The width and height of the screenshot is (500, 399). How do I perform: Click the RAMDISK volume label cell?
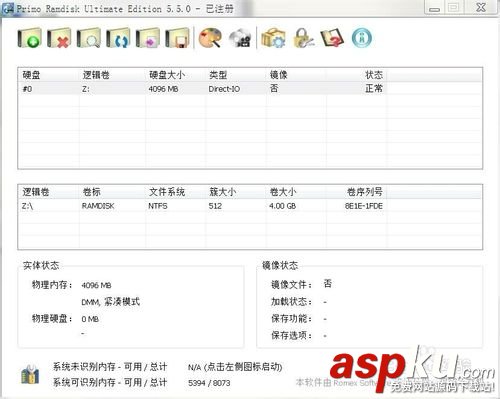click(x=98, y=206)
